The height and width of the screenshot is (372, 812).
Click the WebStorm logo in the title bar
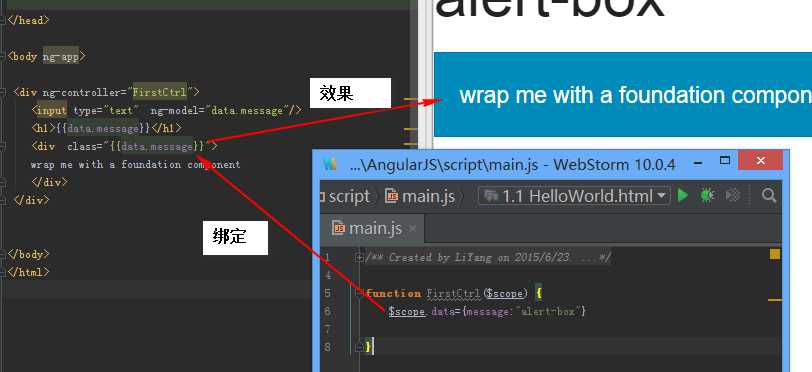point(330,164)
